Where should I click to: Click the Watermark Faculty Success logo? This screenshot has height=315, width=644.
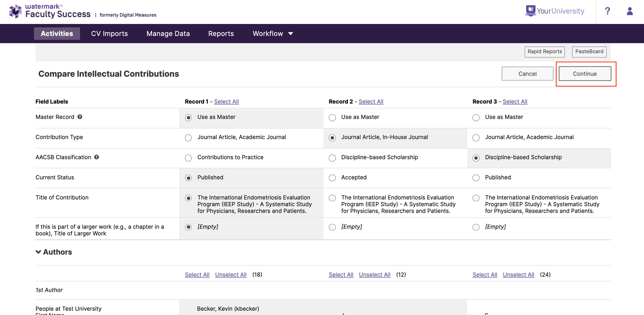coord(50,11)
